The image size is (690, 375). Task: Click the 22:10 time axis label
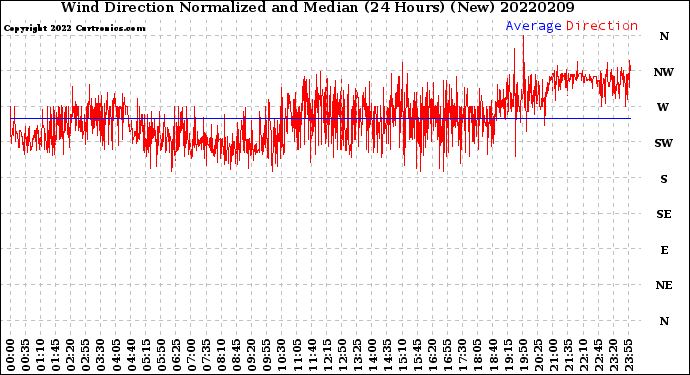(583, 355)
